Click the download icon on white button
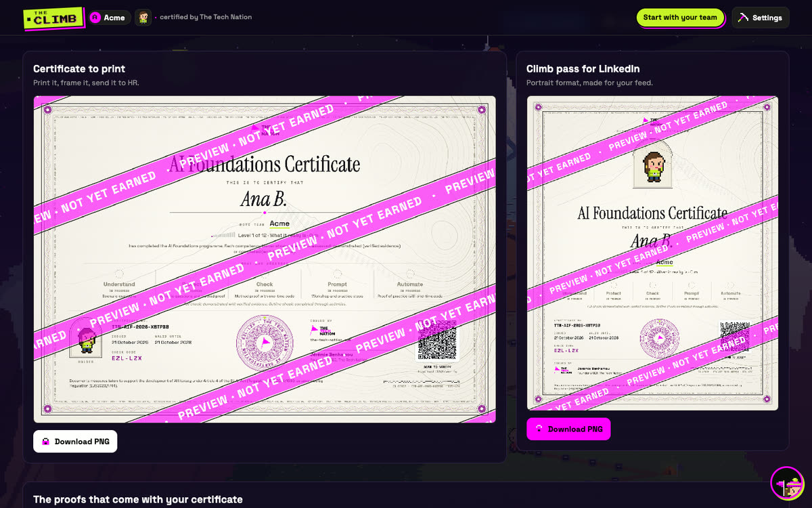 point(46,442)
